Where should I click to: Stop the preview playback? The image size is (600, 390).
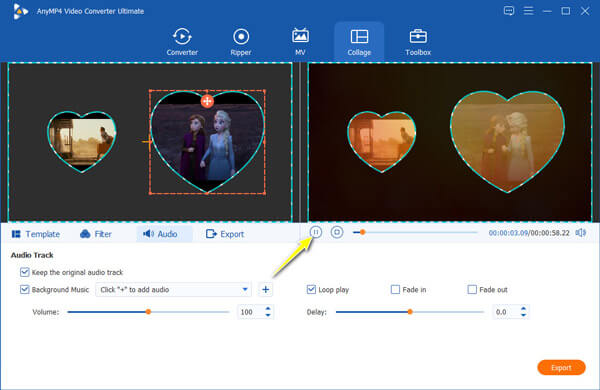[337, 232]
